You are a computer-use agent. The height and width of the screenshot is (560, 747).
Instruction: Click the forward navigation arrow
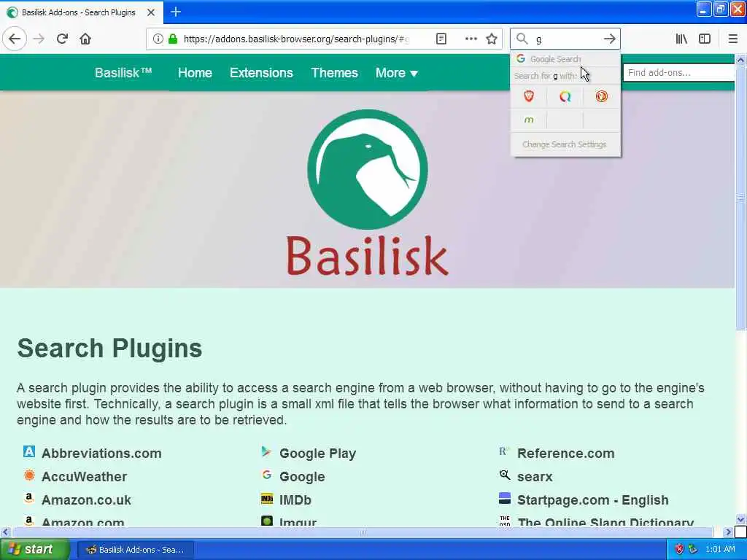[x=39, y=39]
